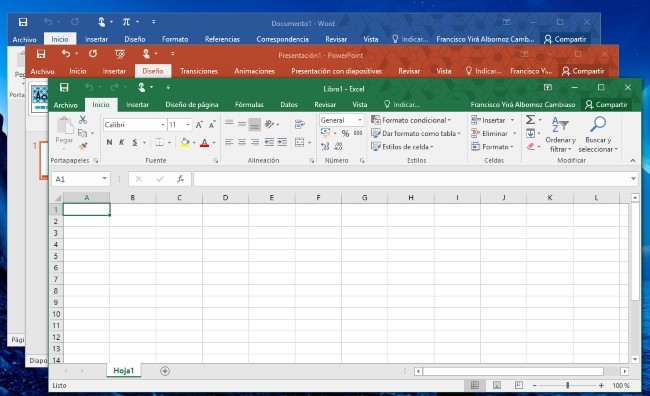Align cell content to the vertical middle
The width and height of the screenshot is (650, 396).
(242, 124)
